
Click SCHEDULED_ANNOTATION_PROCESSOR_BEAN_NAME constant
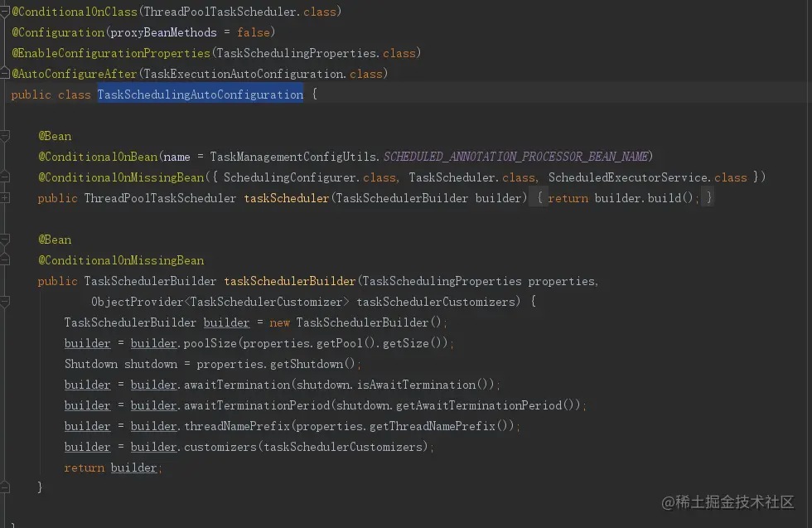(x=515, y=157)
